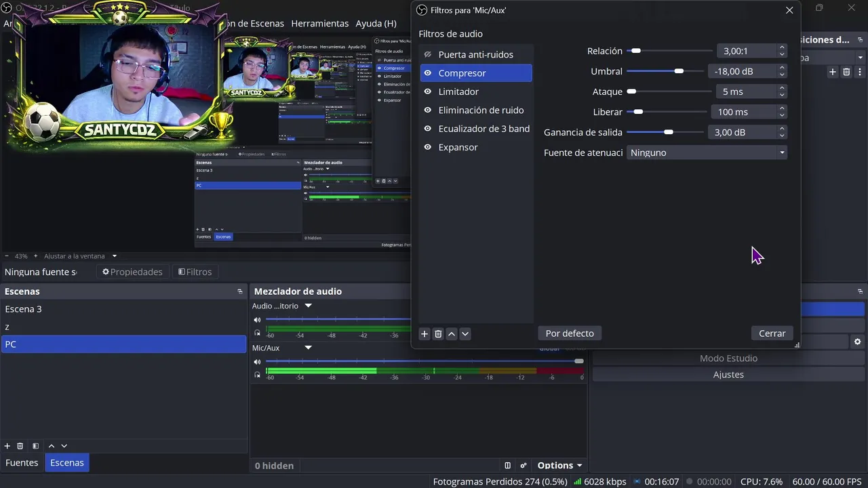Click the Propiedades gear button
This screenshot has width=868, height=488.
click(x=132, y=272)
